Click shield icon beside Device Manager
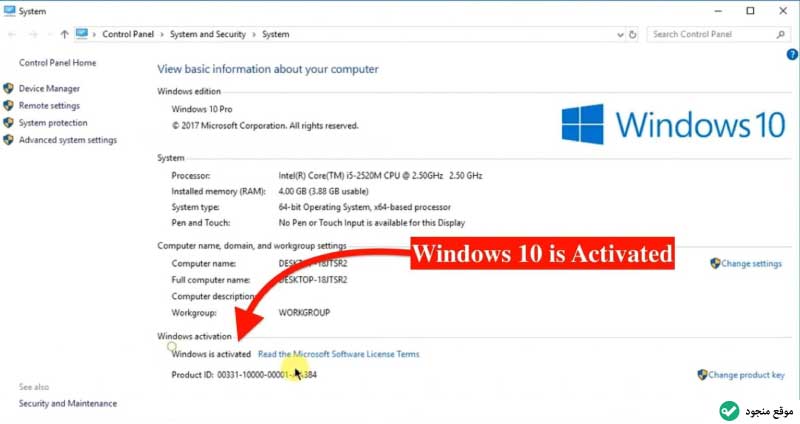 (8, 88)
